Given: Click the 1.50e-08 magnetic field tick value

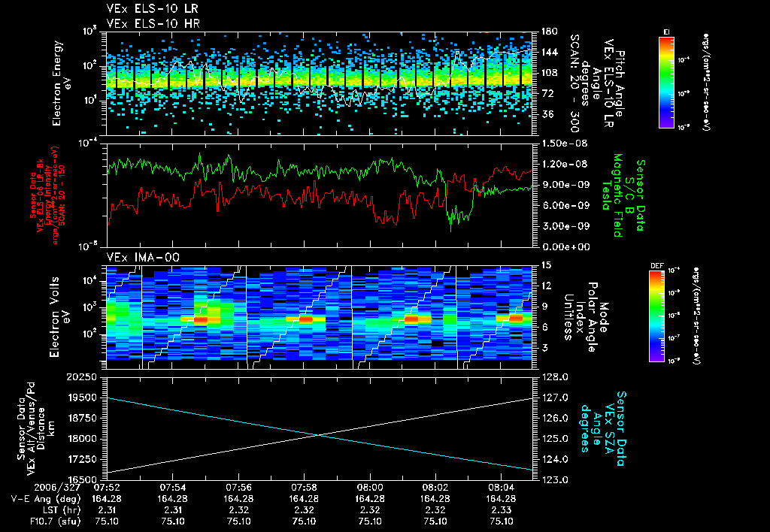Looking at the screenshot, I should 564,144.
